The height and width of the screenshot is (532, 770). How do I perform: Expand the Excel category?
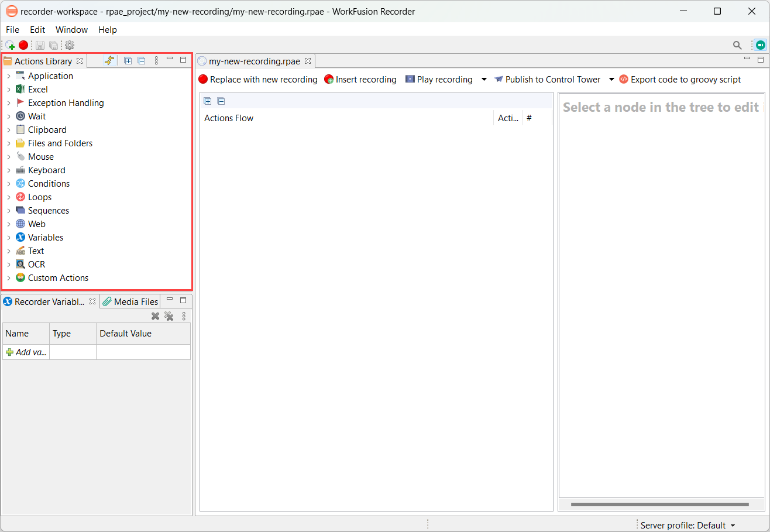(9, 90)
